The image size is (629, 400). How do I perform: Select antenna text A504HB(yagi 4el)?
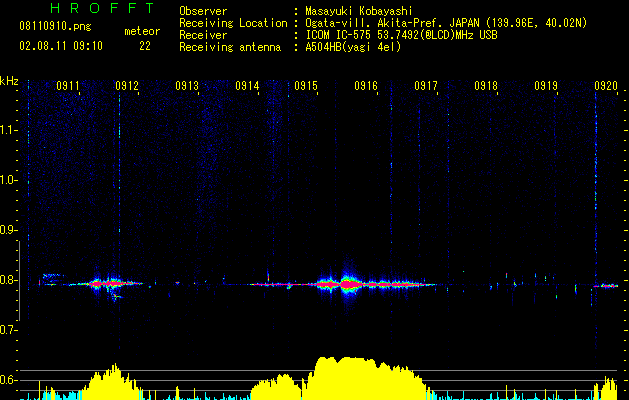(x=353, y=47)
